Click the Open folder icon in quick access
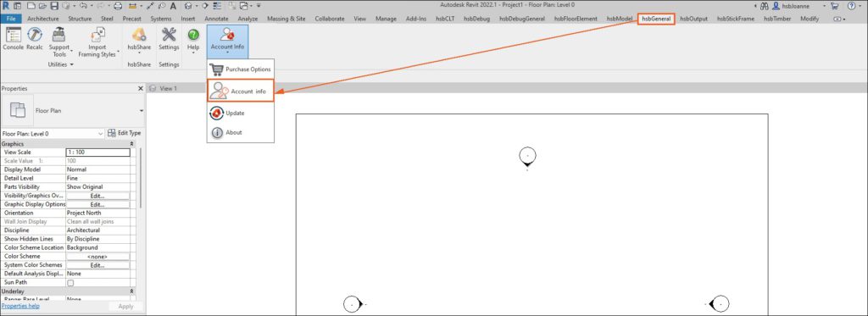Viewport: 868px width, 316px height. (42, 6)
